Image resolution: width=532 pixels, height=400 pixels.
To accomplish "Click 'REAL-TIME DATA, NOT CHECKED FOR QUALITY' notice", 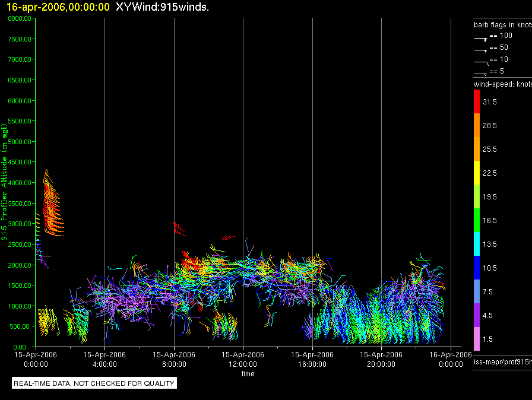I will click(x=94, y=383).
